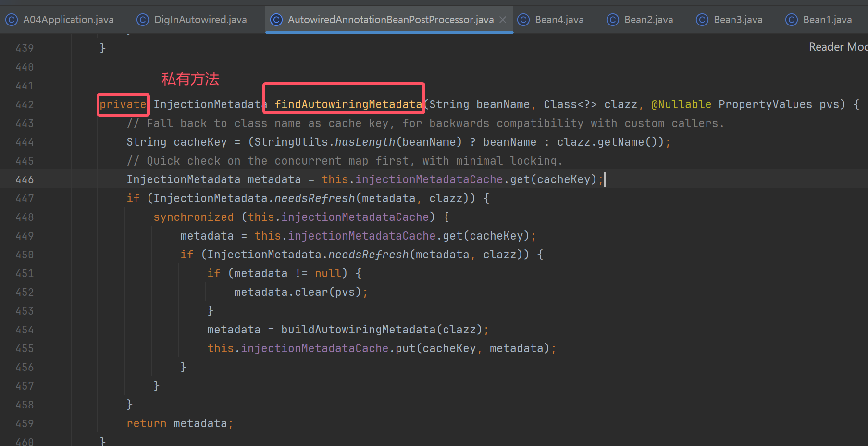The height and width of the screenshot is (446, 868).
Task: Click metadata.clear(pvs) on line 452
Action: 298,293
